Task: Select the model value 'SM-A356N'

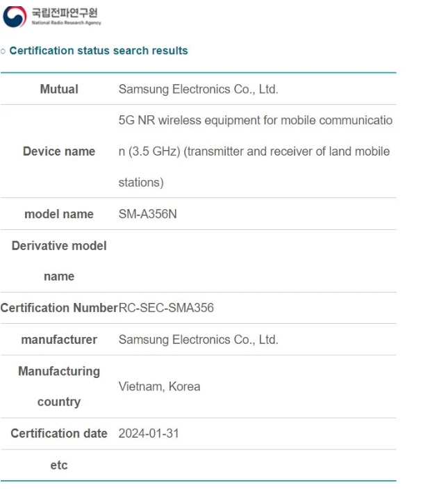Action: coord(147,214)
